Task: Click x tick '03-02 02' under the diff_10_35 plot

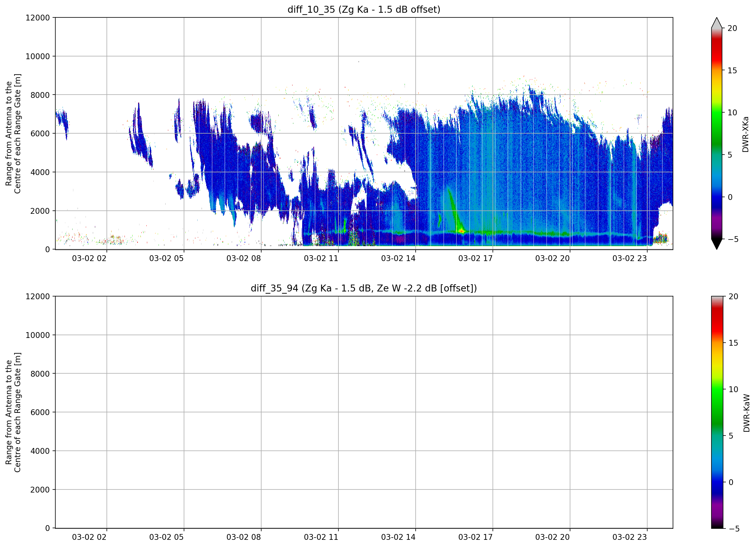Action: 89,259
